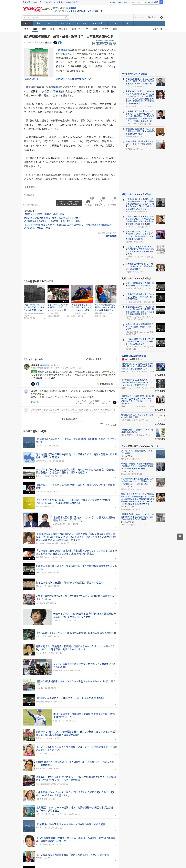Image resolution: width=186 pixels, height=868 pixels.
Task: Click X share icon on user comment
Action: (115, 402)
